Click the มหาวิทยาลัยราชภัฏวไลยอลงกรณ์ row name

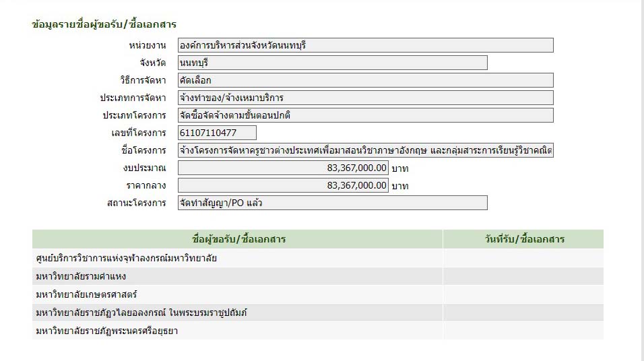141,313
